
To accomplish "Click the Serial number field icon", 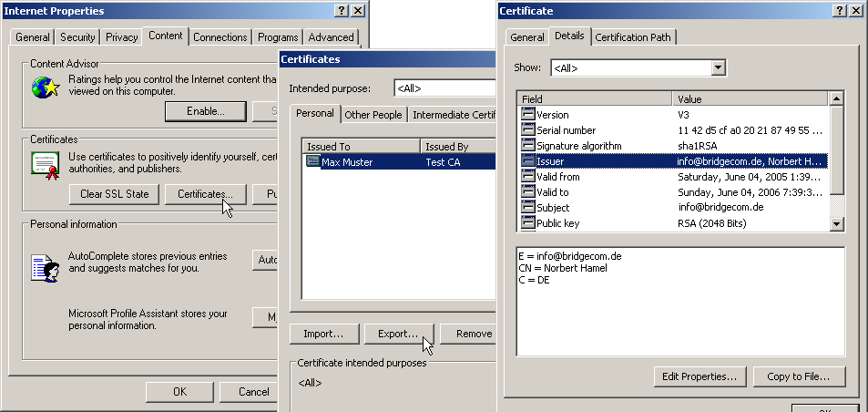I will point(527,130).
